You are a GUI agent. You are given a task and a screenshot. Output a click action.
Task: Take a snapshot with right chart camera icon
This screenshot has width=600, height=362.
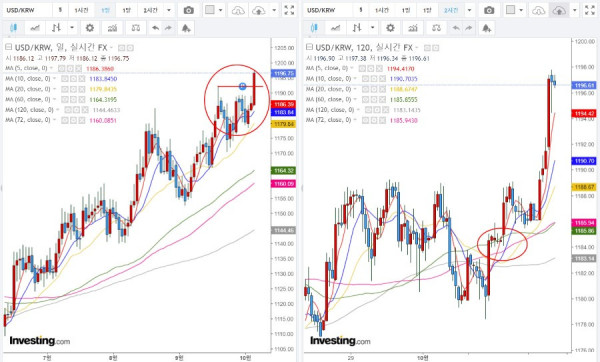(x=489, y=10)
